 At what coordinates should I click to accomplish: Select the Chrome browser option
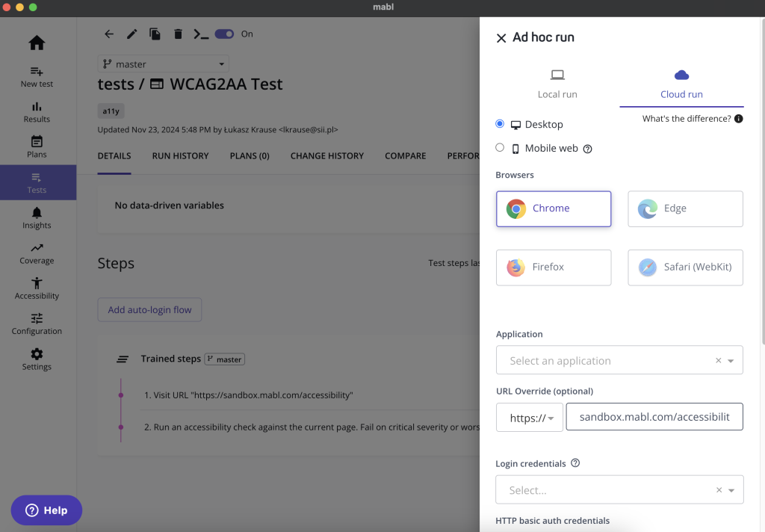tap(554, 209)
